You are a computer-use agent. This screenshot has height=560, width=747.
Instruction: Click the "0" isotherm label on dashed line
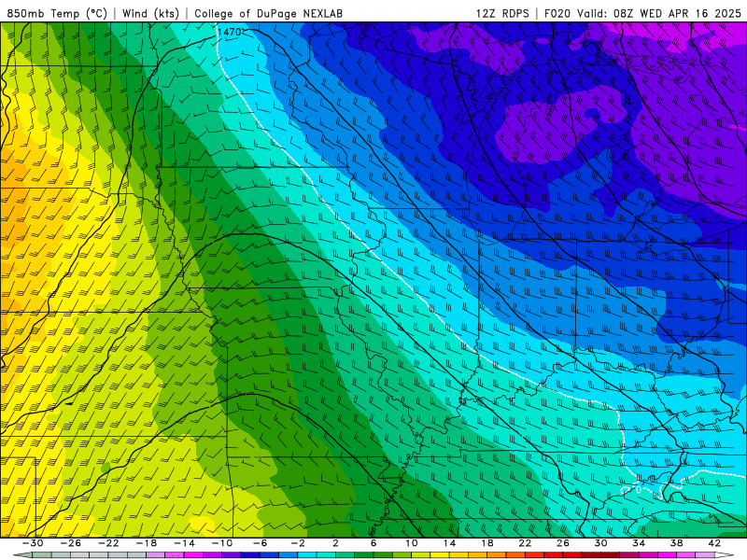click(x=639, y=489)
